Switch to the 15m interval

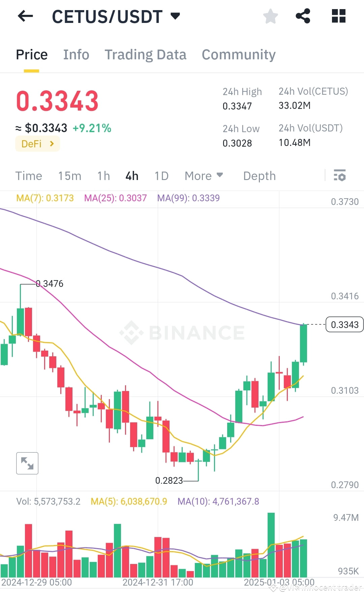click(x=69, y=176)
